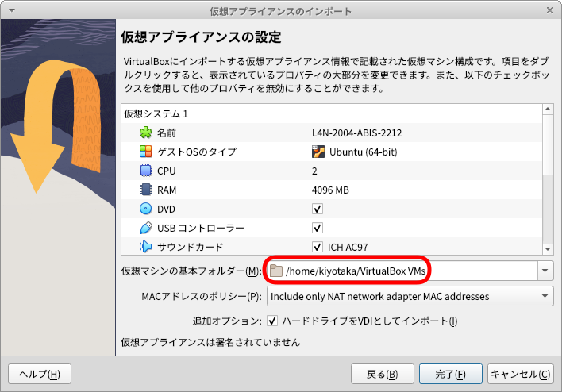Toggle the sound card ICH AC97 checkbox
562x392 pixels.
click(x=318, y=247)
